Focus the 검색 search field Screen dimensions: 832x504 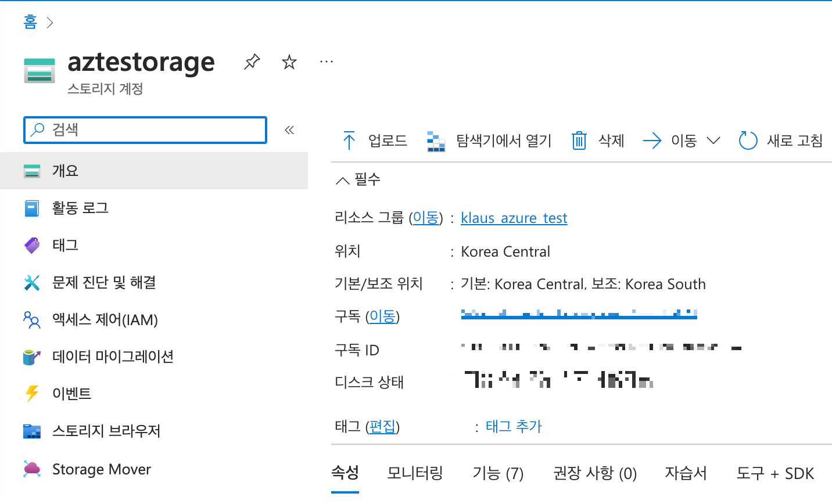145,130
